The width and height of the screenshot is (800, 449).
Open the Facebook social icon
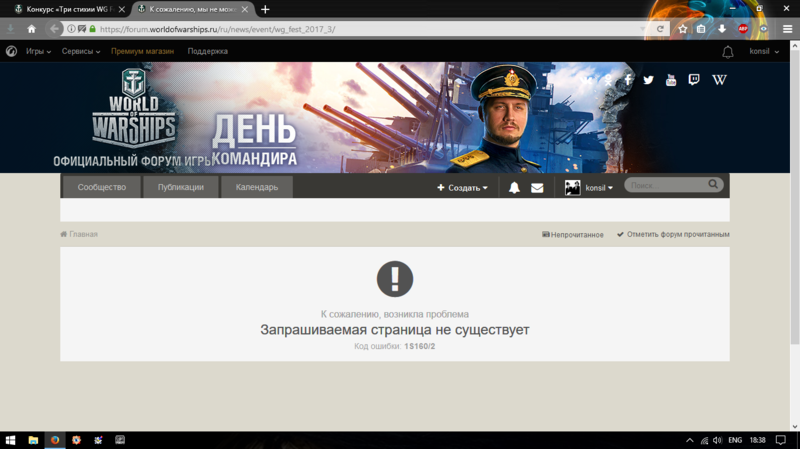click(628, 80)
